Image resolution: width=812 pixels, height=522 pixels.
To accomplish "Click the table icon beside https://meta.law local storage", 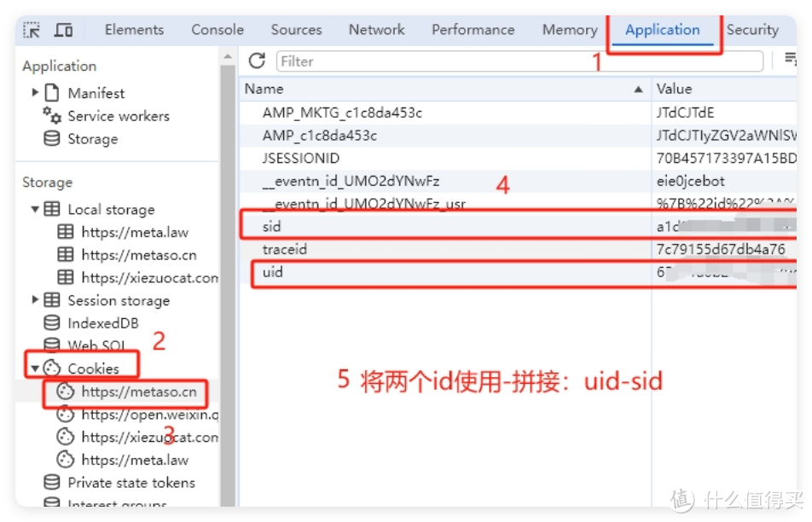I will coord(65,231).
